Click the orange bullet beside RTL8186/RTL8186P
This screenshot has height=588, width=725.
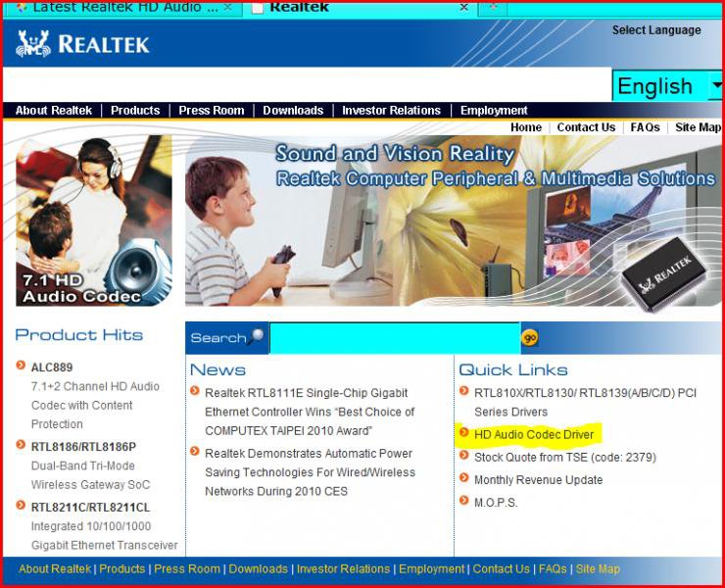[x=21, y=445]
